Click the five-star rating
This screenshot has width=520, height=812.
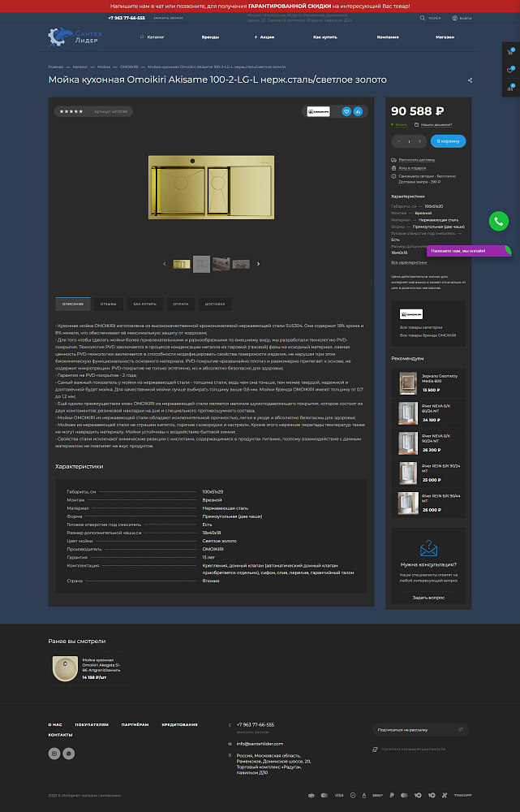pos(71,111)
